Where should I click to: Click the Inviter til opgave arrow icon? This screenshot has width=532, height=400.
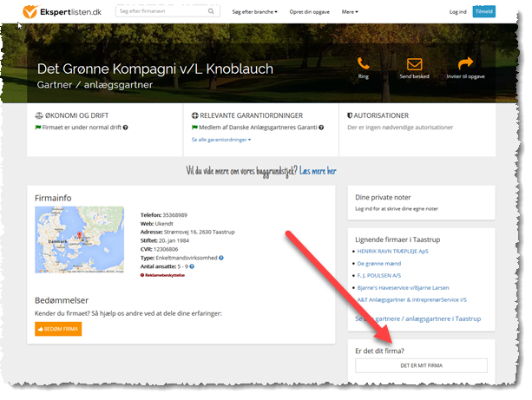tap(465, 63)
